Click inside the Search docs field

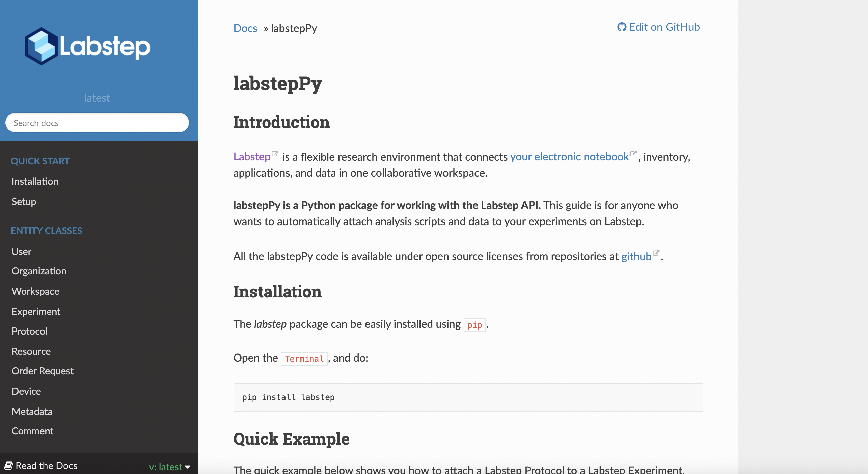[x=97, y=123]
